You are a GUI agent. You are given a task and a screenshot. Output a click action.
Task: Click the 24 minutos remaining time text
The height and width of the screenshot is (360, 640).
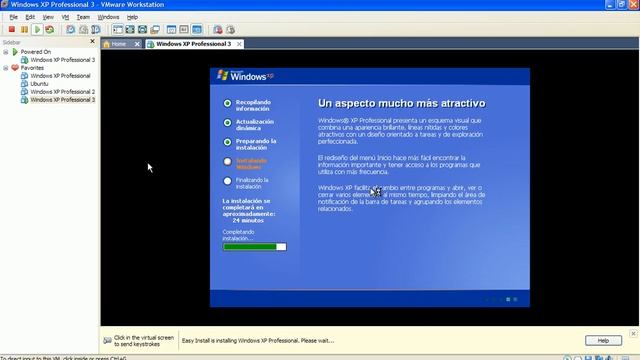pyautogui.click(x=248, y=220)
